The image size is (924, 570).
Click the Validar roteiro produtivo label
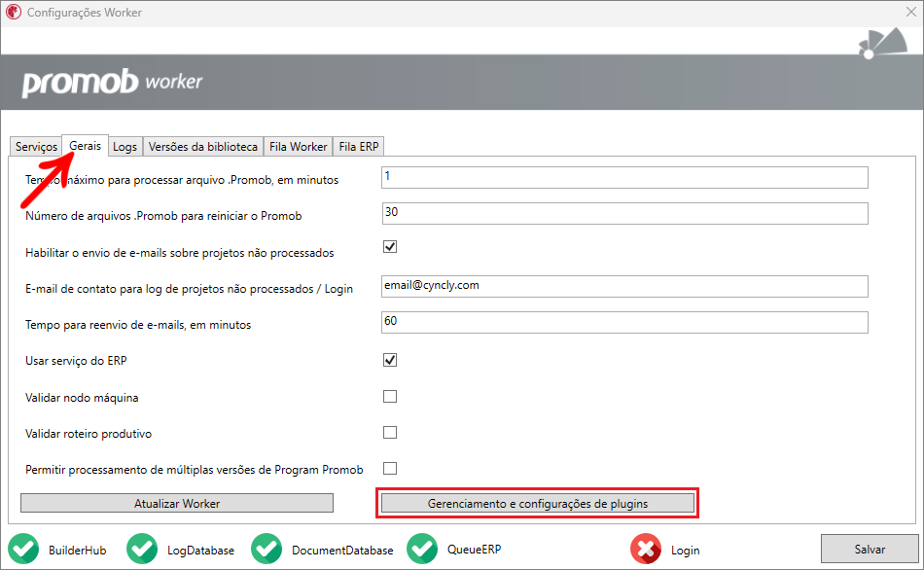(89, 433)
